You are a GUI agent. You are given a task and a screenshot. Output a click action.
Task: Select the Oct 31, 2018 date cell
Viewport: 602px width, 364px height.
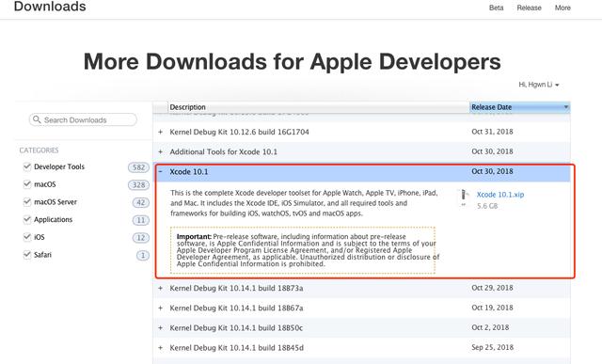pyautogui.click(x=492, y=132)
